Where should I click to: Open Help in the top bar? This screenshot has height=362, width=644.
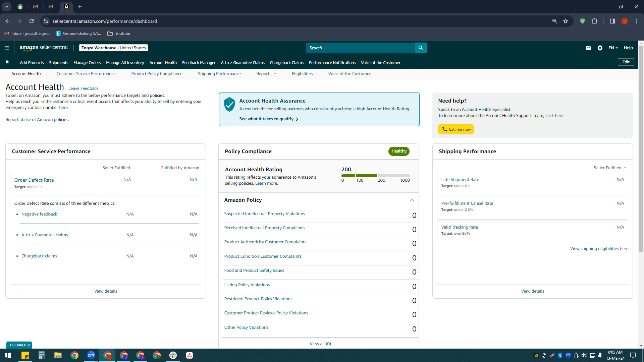(x=628, y=48)
